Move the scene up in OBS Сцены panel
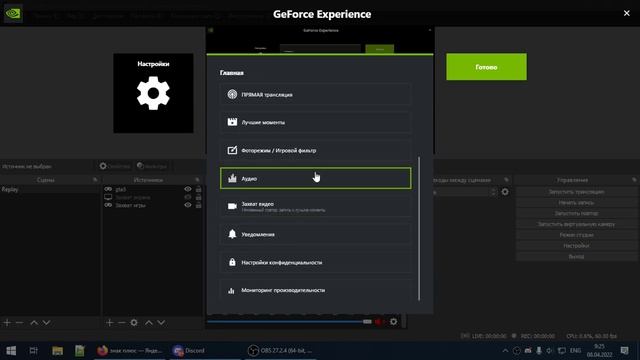Image resolution: width=640 pixels, height=360 pixels. [x=34, y=322]
